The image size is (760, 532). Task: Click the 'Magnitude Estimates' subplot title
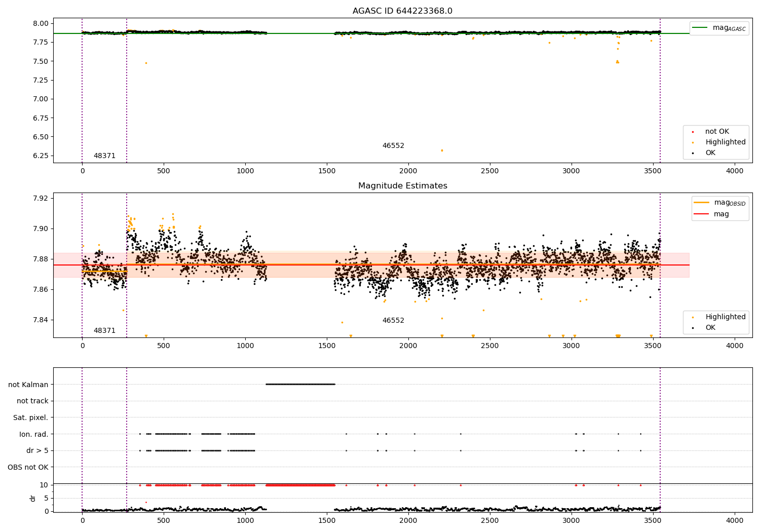pyautogui.click(x=402, y=186)
